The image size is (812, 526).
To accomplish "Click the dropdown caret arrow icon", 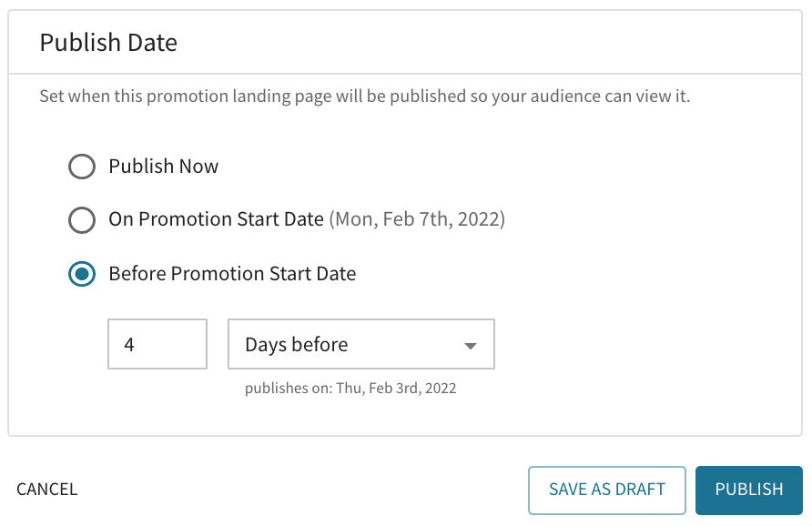I will (471, 346).
